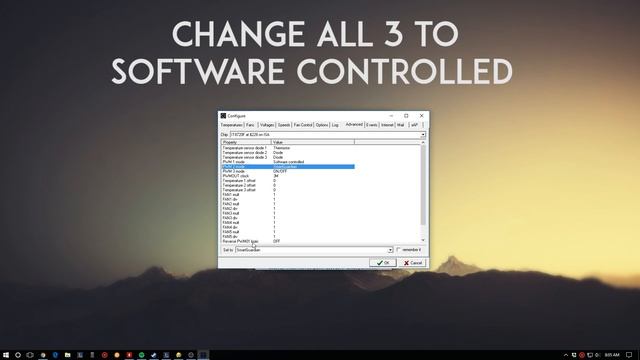This screenshot has height=360, width=640.
Task: Switch to the Log tab
Action: (x=335, y=125)
